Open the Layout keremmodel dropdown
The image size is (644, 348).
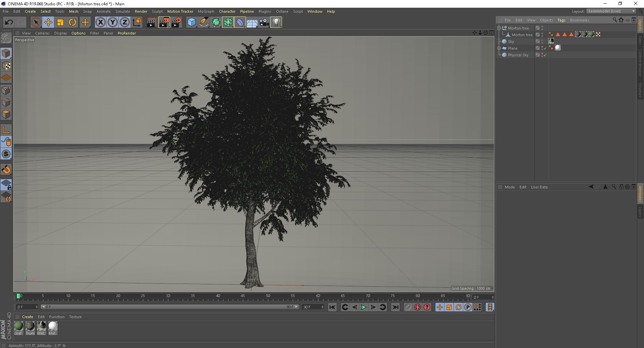tap(611, 11)
